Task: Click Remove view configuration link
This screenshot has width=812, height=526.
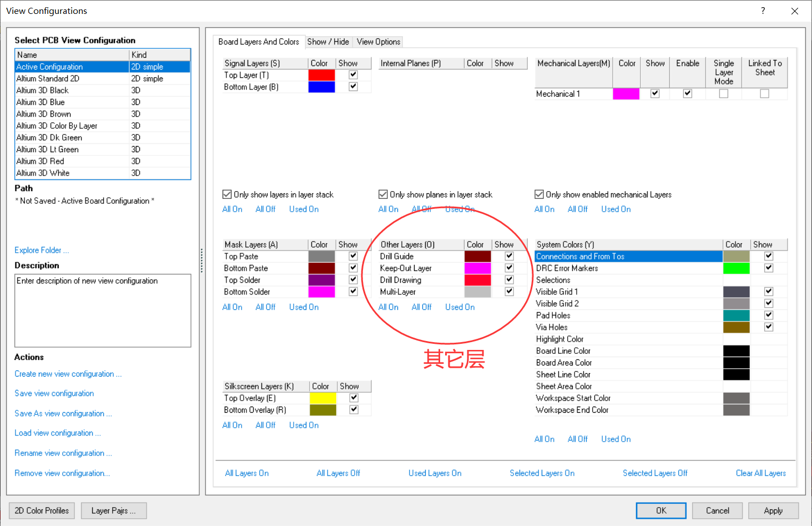Action: (62, 473)
